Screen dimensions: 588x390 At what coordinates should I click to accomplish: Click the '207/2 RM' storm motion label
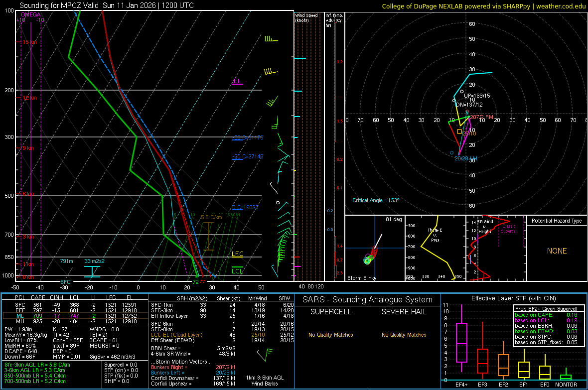(481, 117)
